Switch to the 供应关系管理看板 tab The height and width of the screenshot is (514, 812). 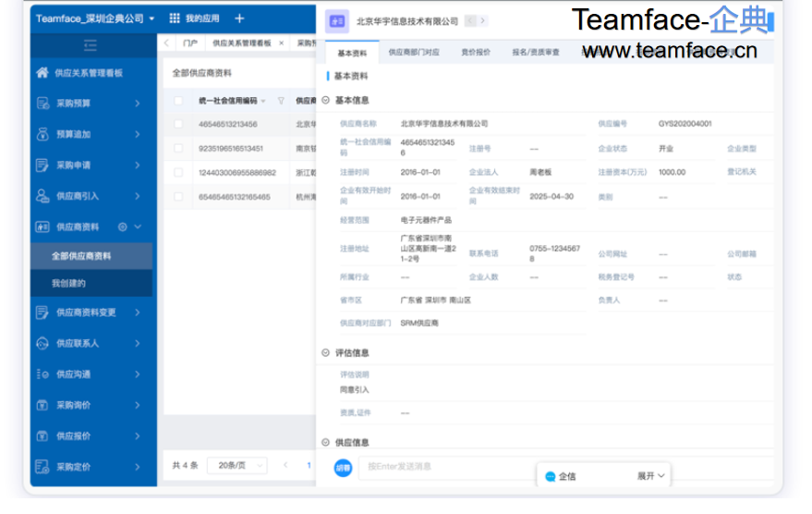click(242, 43)
